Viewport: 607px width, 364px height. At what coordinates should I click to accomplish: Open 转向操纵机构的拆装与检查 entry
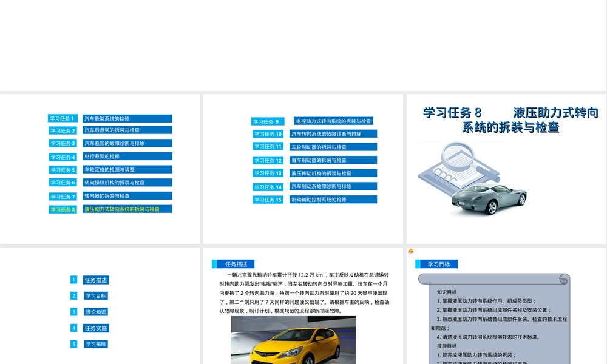tap(127, 183)
